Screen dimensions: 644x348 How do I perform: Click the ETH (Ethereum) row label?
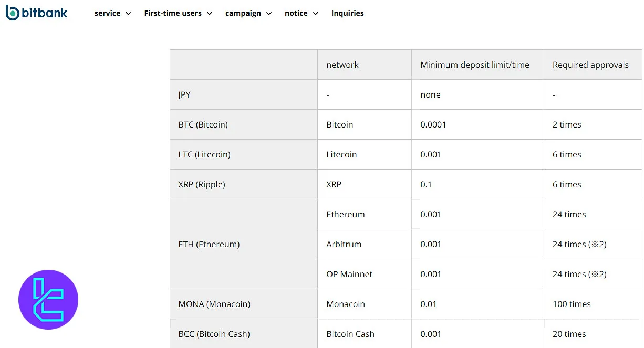(209, 244)
